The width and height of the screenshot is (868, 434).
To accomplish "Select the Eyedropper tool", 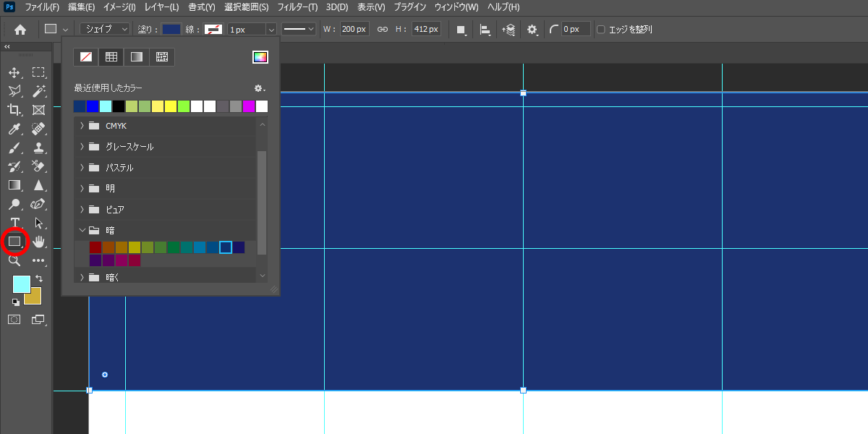I will point(14,129).
